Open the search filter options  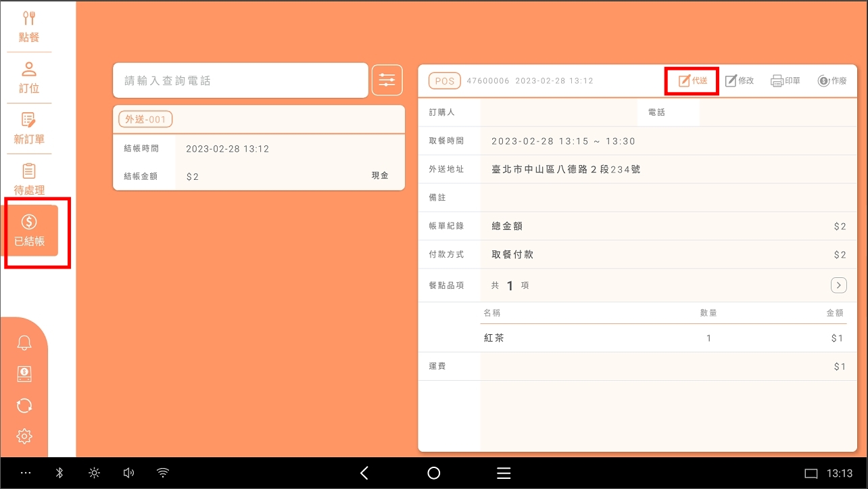click(x=387, y=80)
